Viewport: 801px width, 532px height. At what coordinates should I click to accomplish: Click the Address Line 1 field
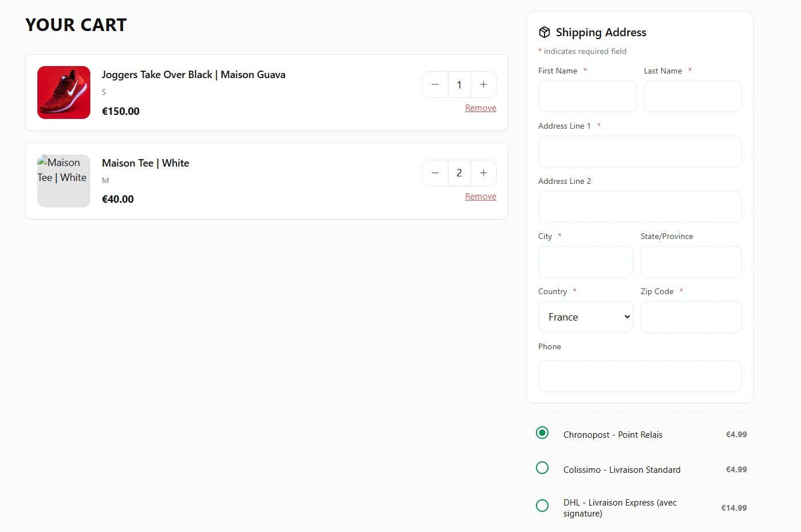tap(639, 151)
